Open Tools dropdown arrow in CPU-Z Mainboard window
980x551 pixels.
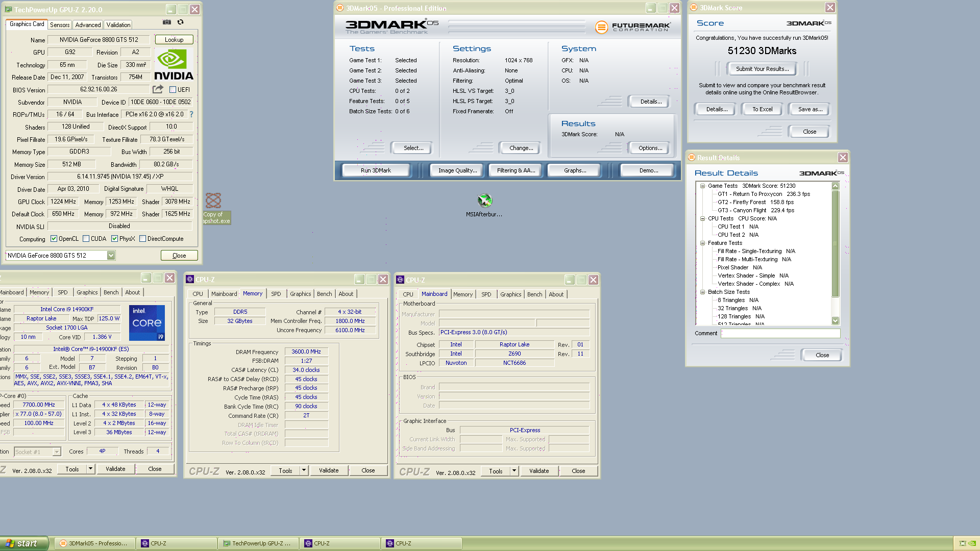(x=514, y=471)
